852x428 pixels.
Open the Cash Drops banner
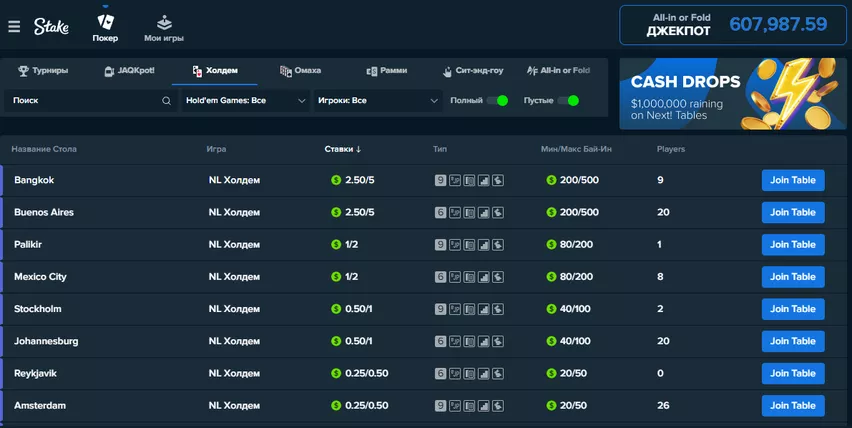coord(732,94)
